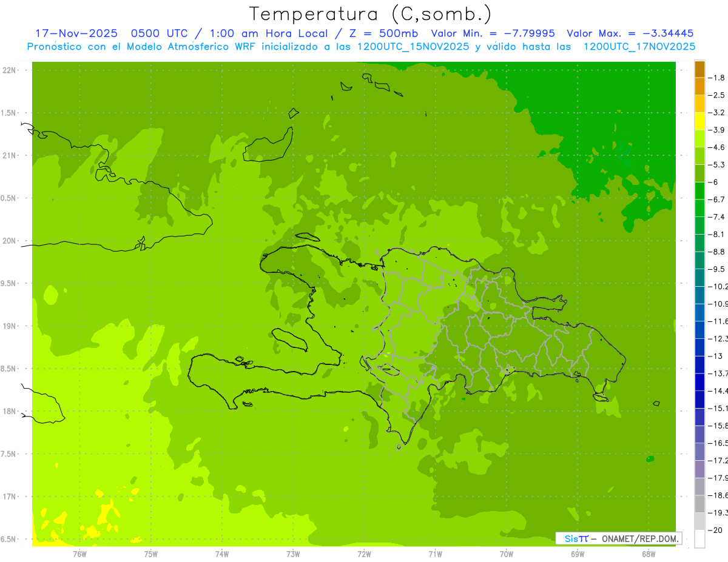The image size is (728, 562).
Task: Click the -6.7 value on the color scale
Action: tap(716, 199)
